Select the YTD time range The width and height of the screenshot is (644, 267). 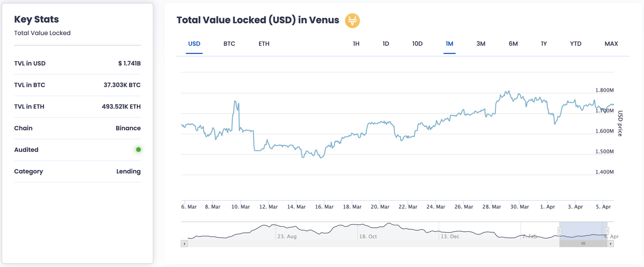tap(576, 44)
